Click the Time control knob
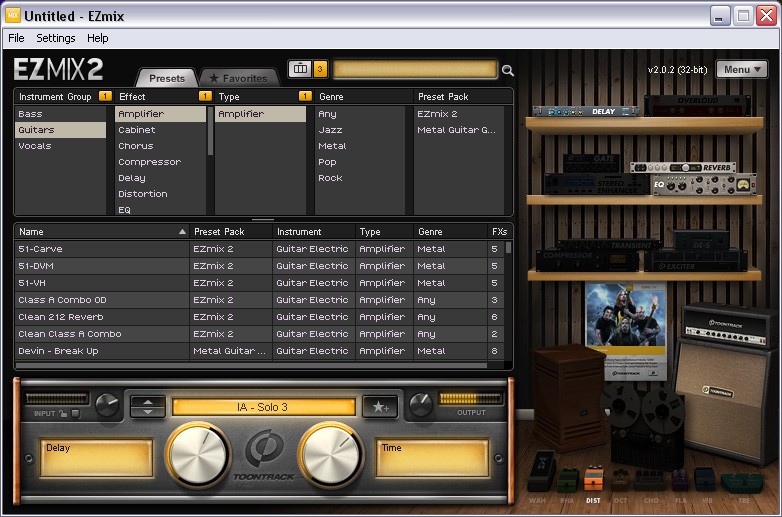This screenshot has height=517, width=782. pos(331,455)
